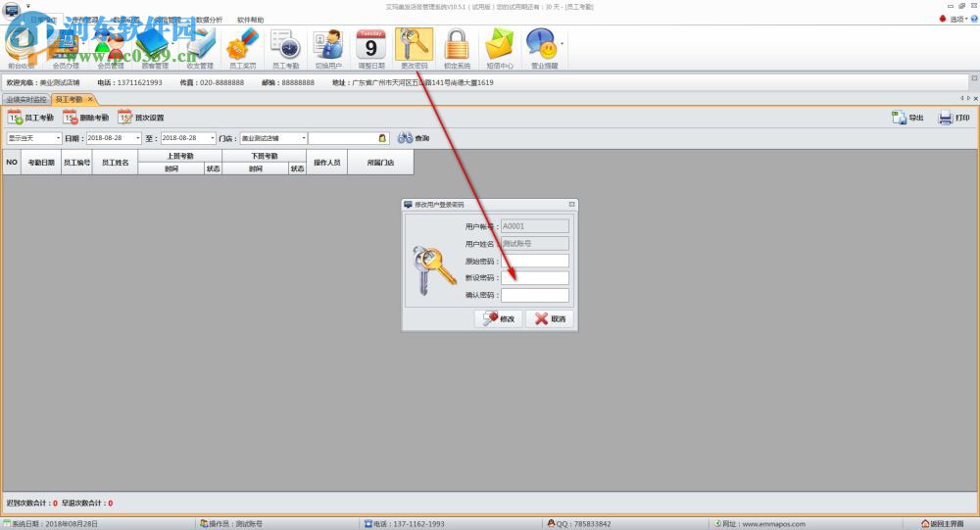Screen dimensions: 980x530
Task: Click 操作员 operator status bar entry
Action: click(x=231, y=524)
